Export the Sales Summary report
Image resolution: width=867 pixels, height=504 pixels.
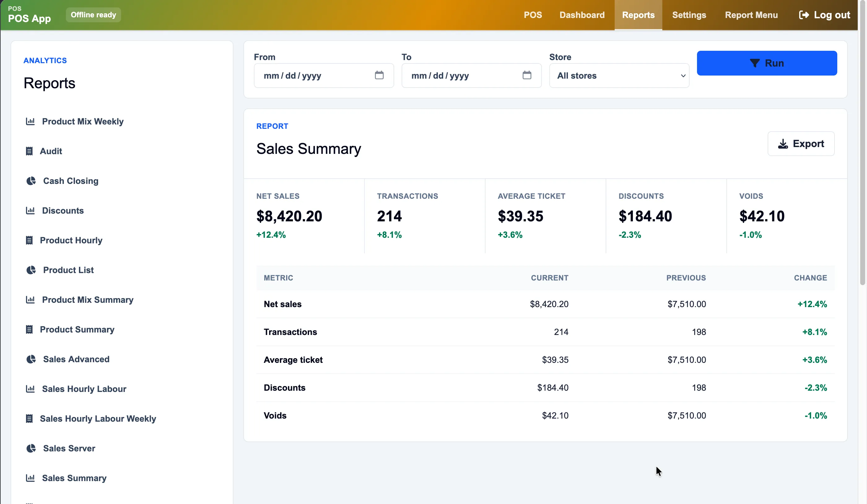click(801, 143)
